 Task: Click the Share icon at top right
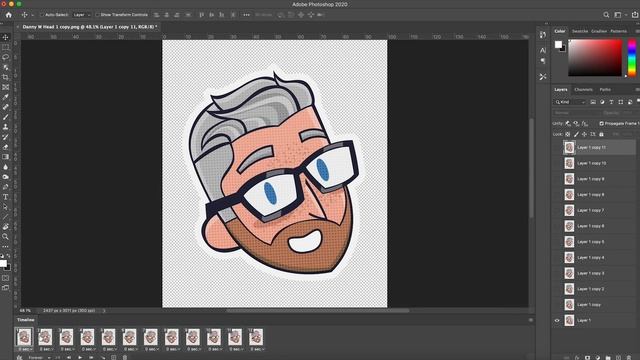tap(635, 15)
